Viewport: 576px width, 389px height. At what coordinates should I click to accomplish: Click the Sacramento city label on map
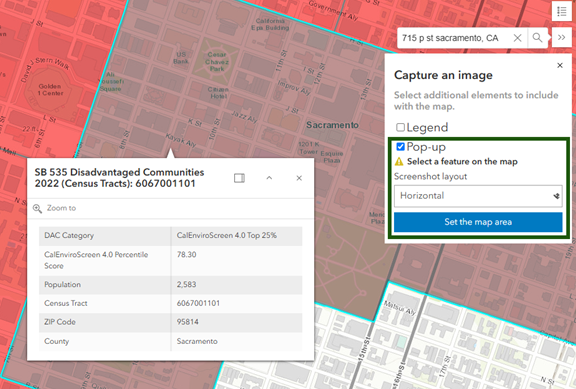(x=332, y=125)
